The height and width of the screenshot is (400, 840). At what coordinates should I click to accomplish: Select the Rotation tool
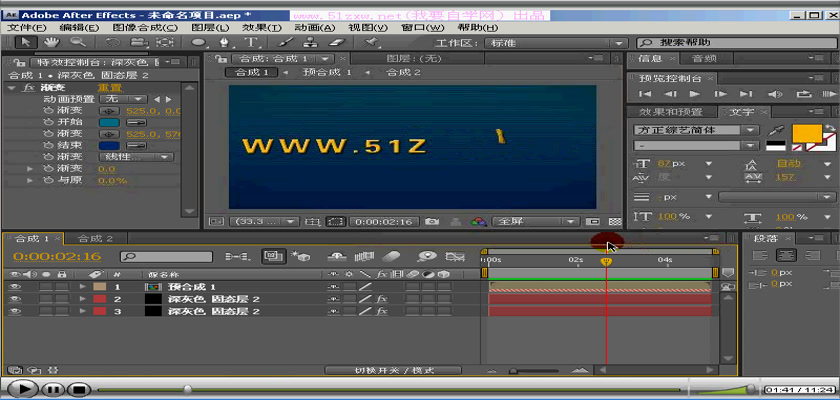point(112,42)
